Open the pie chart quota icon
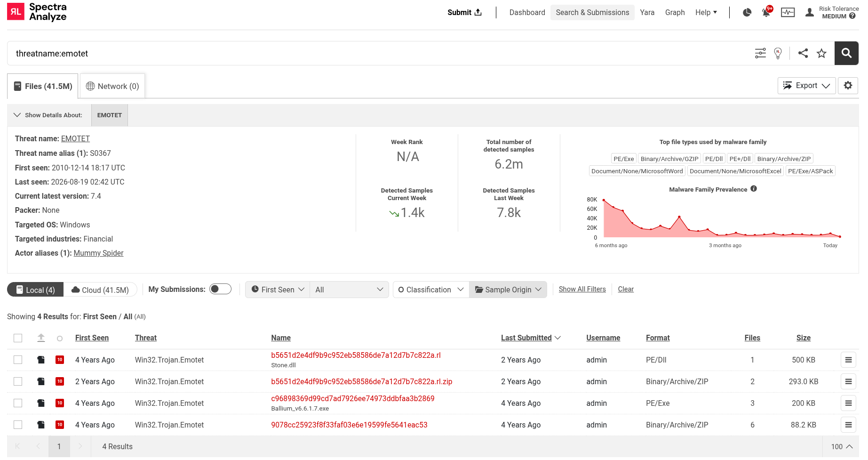Image resolution: width=868 pixels, height=460 pixels. click(747, 12)
